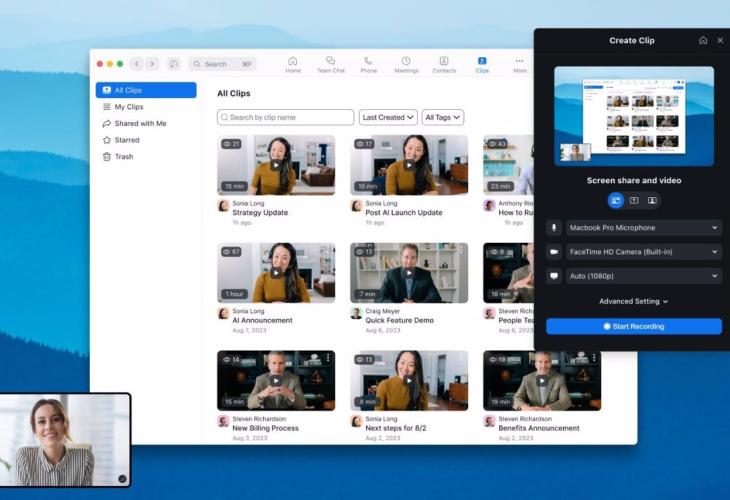Open three-dot menu on New Billing Process clip
Image resolution: width=730 pixels, height=500 pixels.
328,358
